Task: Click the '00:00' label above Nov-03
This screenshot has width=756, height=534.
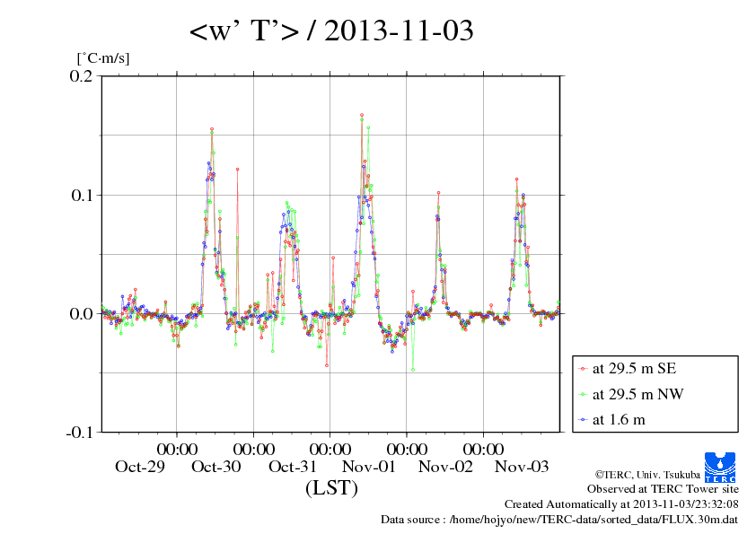Action: click(x=484, y=449)
